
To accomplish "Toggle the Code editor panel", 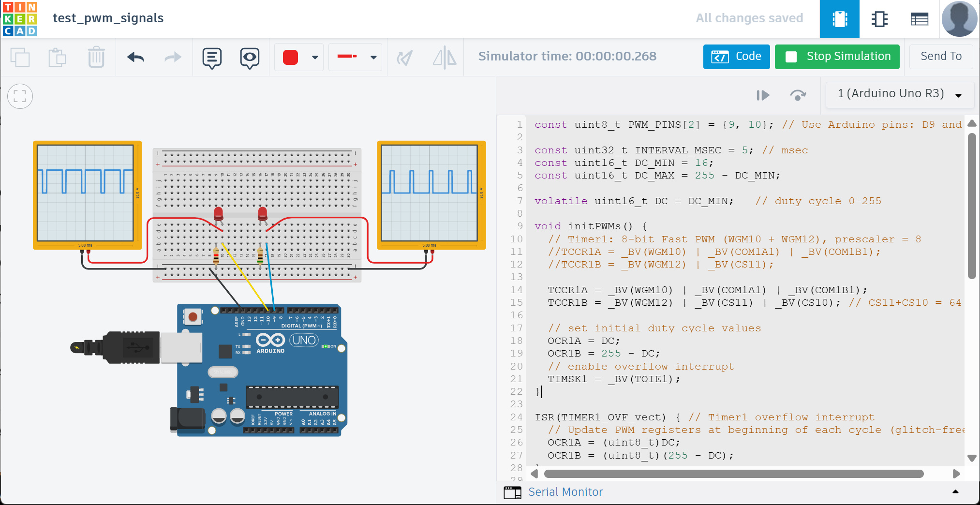I will [736, 57].
